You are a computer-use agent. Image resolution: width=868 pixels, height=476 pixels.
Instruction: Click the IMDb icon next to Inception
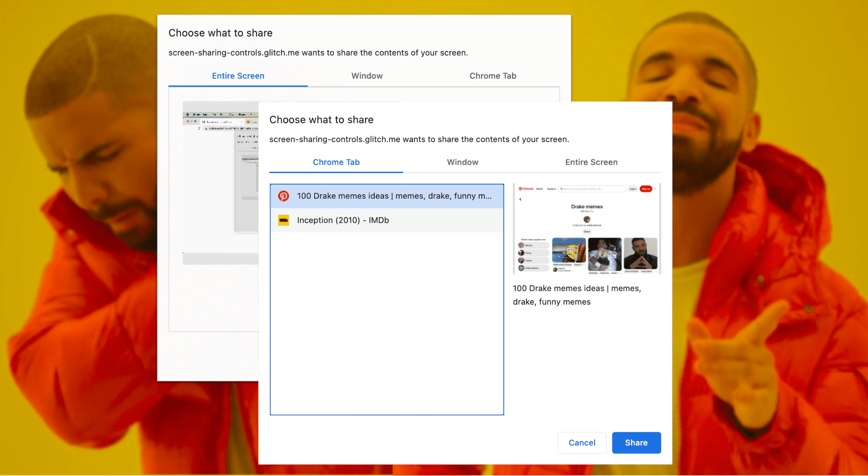(283, 220)
